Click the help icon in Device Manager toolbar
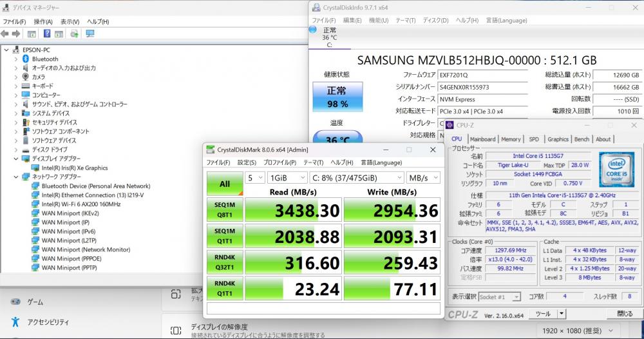The image size is (644, 339). tap(47, 34)
